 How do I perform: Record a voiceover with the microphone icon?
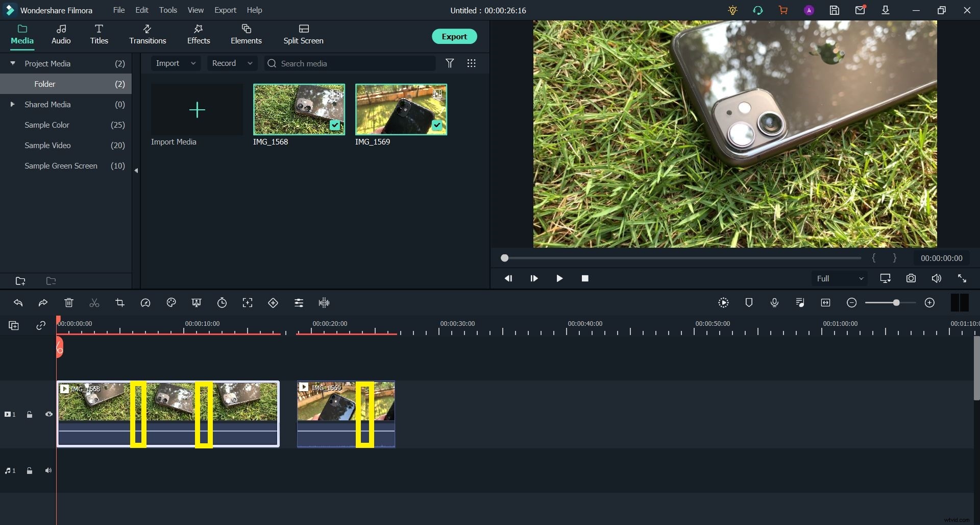(774, 302)
